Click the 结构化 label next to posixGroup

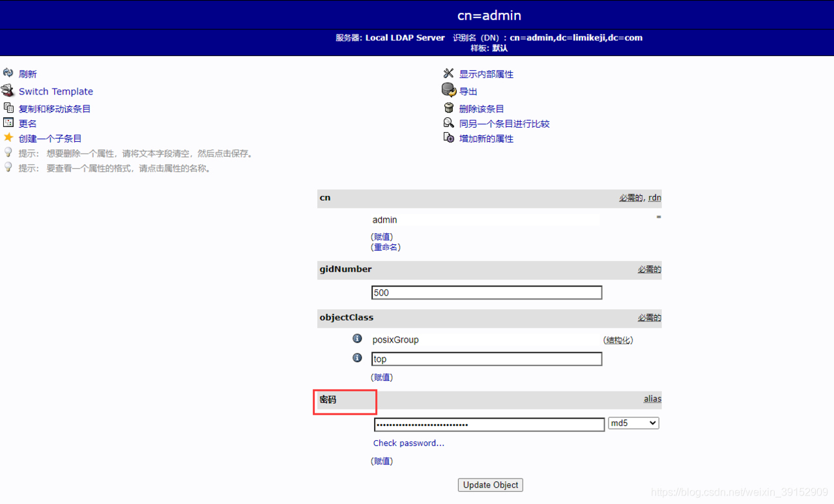(618, 340)
